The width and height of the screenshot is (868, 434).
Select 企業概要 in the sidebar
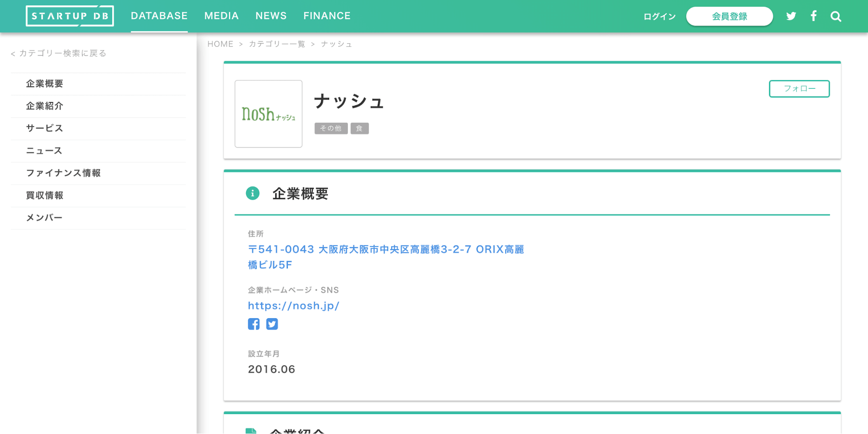click(x=98, y=84)
